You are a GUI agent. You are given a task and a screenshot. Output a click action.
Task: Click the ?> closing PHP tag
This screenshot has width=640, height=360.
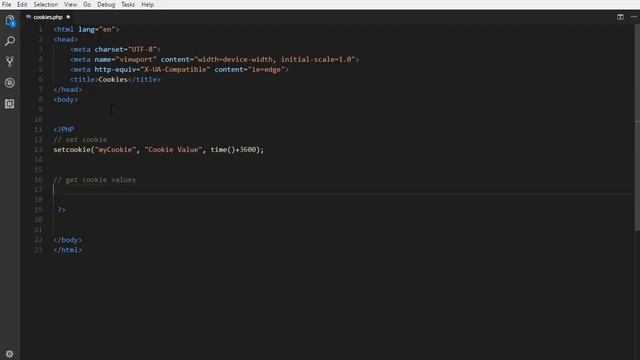(61, 210)
